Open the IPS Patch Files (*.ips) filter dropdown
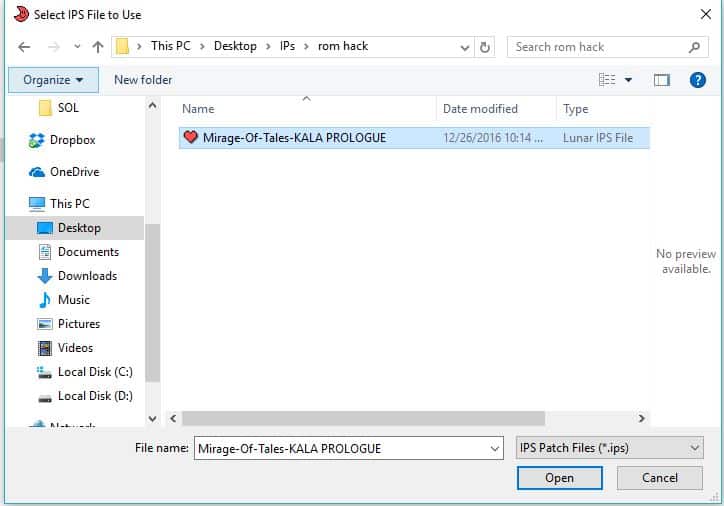 pyautogui.click(x=609, y=448)
